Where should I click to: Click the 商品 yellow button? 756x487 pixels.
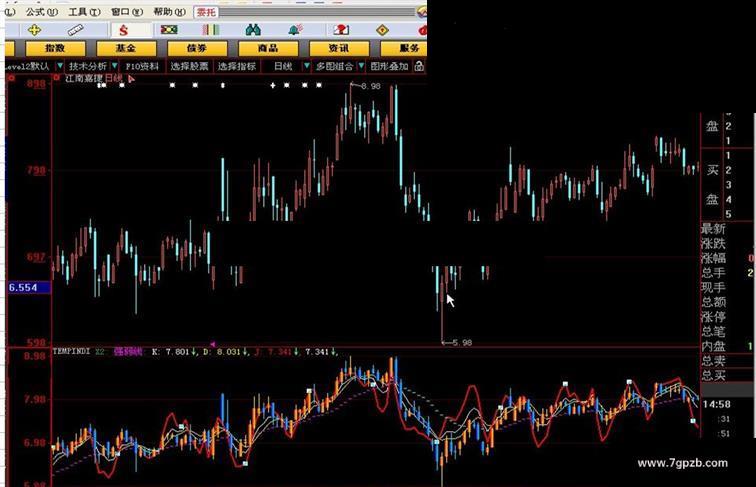click(x=268, y=48)
